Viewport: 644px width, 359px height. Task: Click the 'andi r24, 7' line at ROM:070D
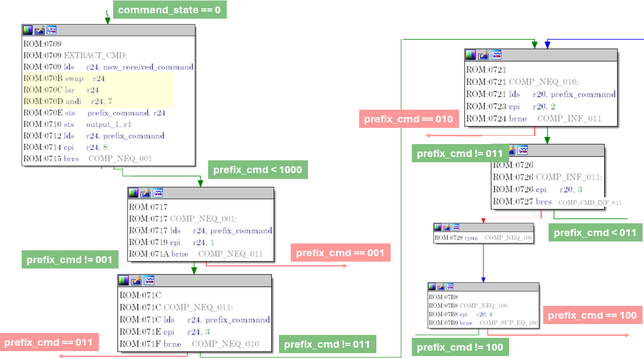click(88, 101)
